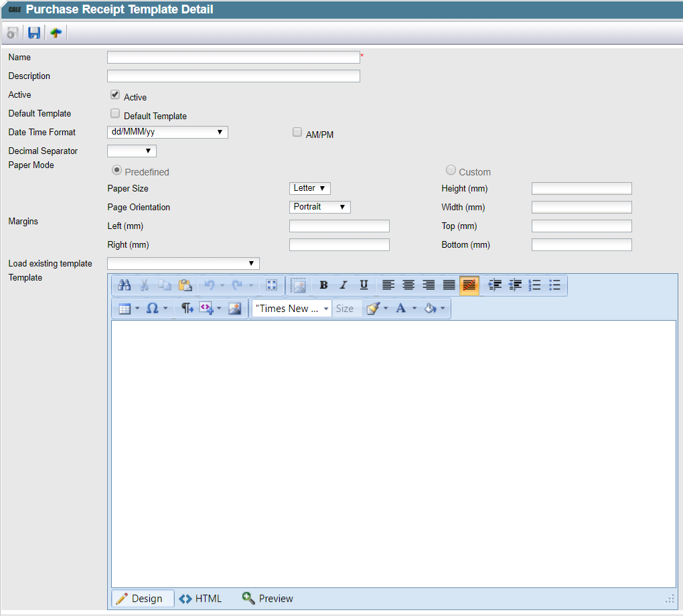This screenshot has width=683, height=616.
Task: Click the Height (mm) input field
Action: pyautogui.click(x=581, y=188)
